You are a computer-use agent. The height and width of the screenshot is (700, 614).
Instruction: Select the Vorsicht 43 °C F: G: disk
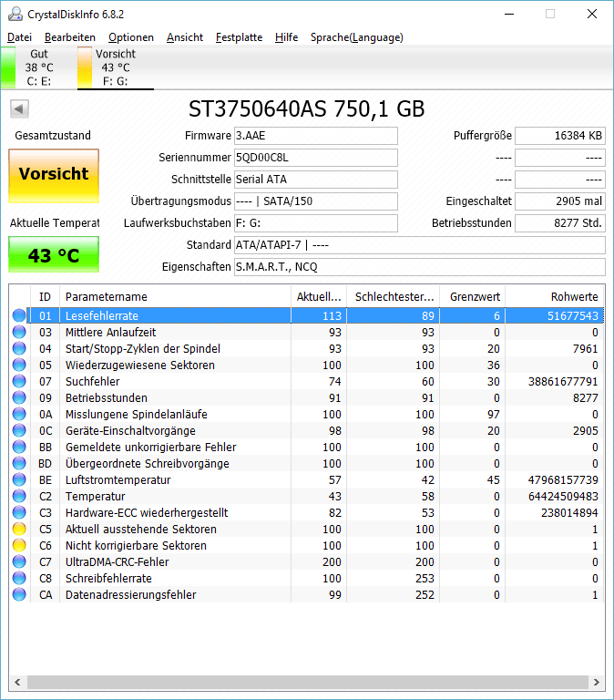click(x=116, y=67)
